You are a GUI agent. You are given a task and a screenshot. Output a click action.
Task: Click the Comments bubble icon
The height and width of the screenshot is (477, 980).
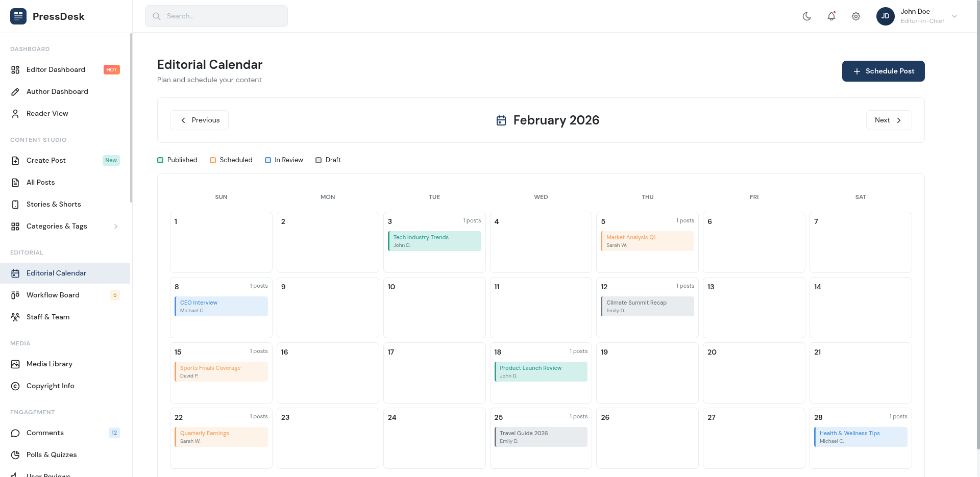[15, 433]
